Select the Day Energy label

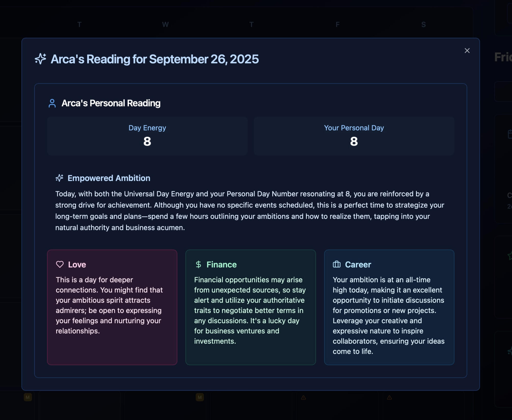(x=147, y=128)
